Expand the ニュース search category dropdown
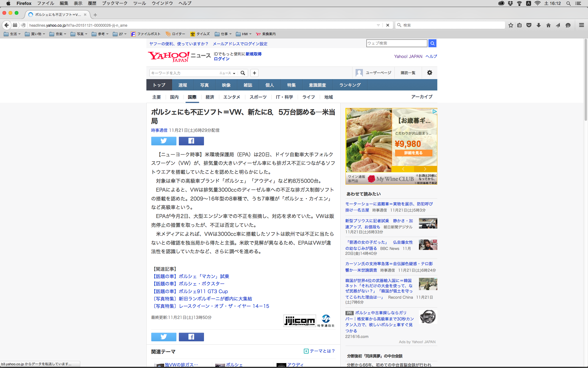The height and width of the screenshot is (368, 588). pyautogui.click(x=227, y=73)
